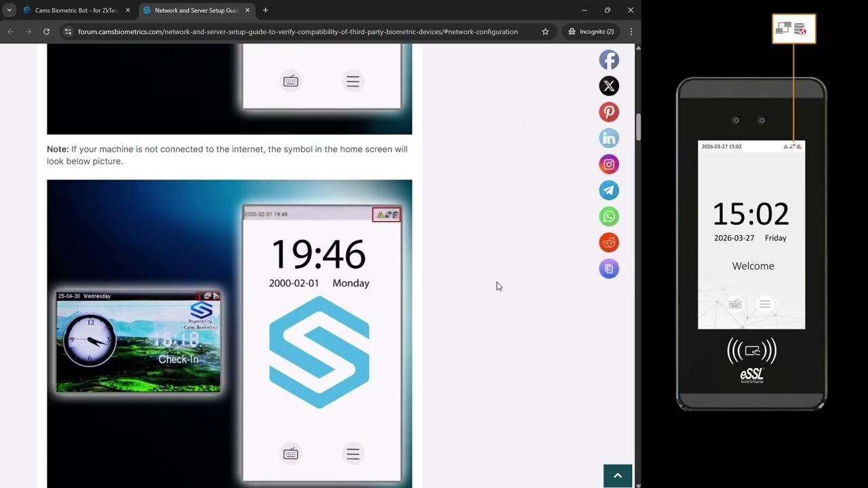Open the tab search dropdown
Screen dimensions: 868x488
[x=9, y=10]
